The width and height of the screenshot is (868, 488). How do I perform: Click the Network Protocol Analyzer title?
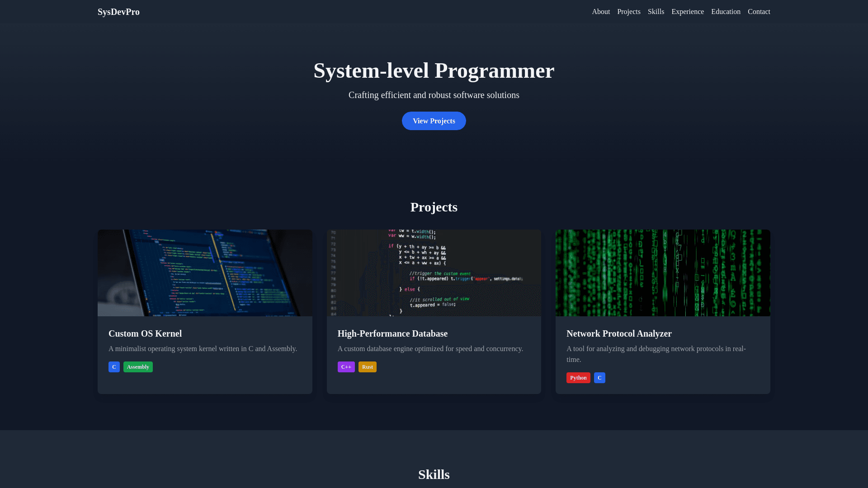pos(619,333)
